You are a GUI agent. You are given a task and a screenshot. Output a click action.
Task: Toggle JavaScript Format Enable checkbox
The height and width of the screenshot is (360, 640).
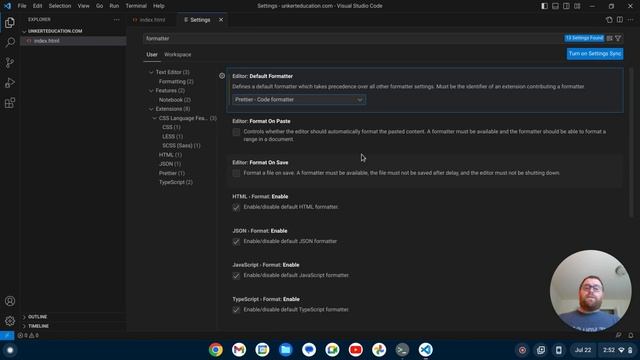click(236, 276)
